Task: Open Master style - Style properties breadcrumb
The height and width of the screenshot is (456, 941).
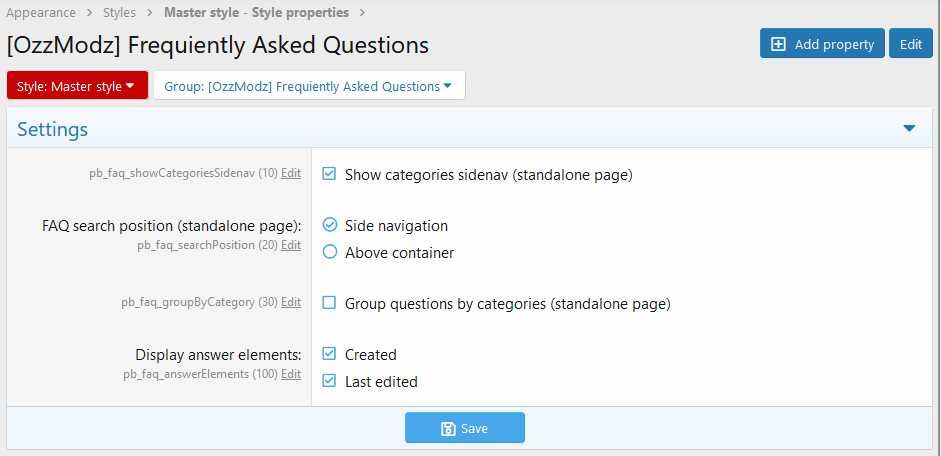Action: [x=256, y=13]
